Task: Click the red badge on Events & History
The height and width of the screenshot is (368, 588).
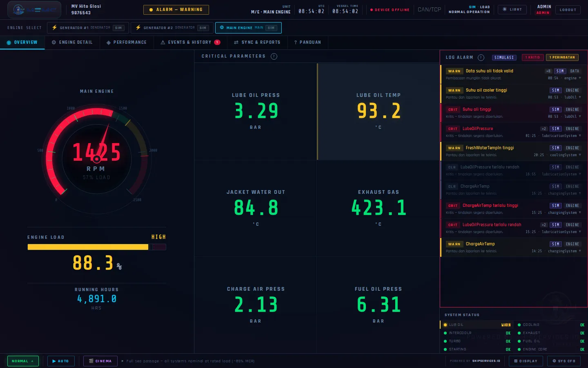Action: (x=217, y=42)
